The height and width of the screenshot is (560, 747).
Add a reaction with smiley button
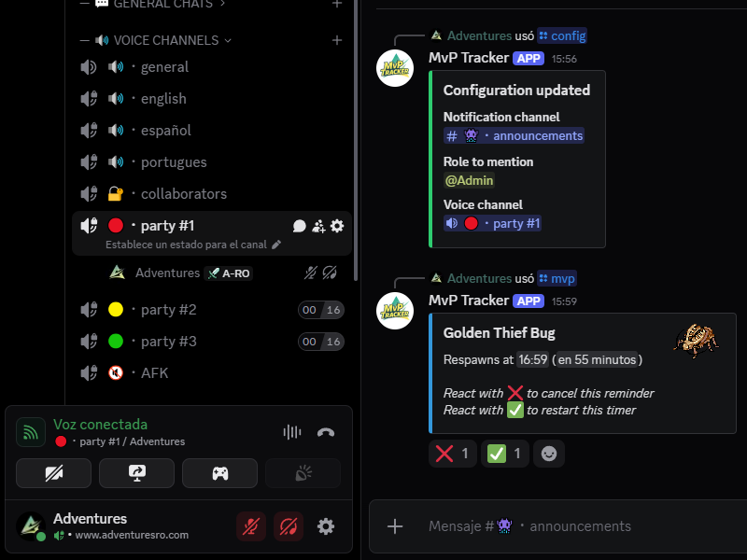coord(549,454)
